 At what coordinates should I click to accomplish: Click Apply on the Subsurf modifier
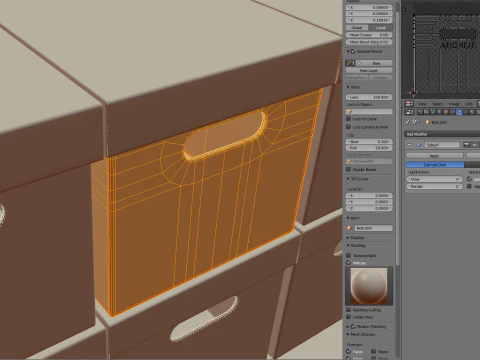(434, 156)
